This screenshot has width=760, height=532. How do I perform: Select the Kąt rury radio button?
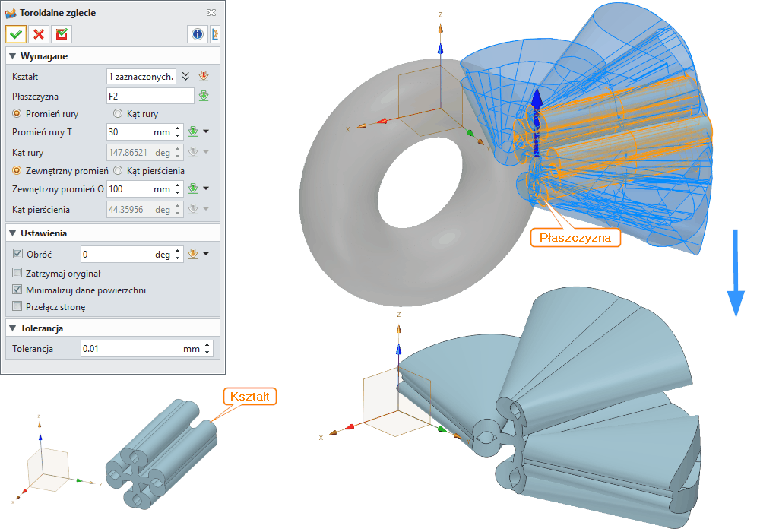[x=118, y=114]
